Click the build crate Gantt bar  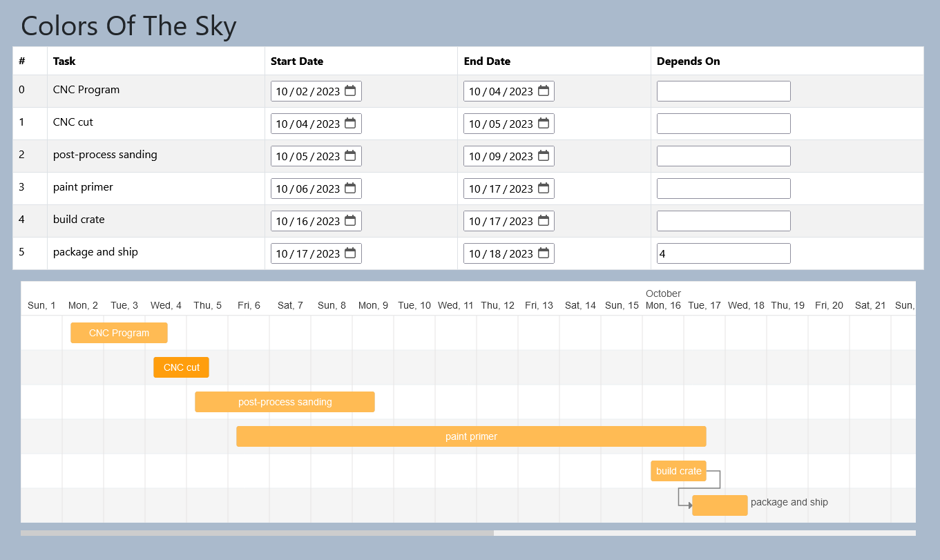pos(678,471)
